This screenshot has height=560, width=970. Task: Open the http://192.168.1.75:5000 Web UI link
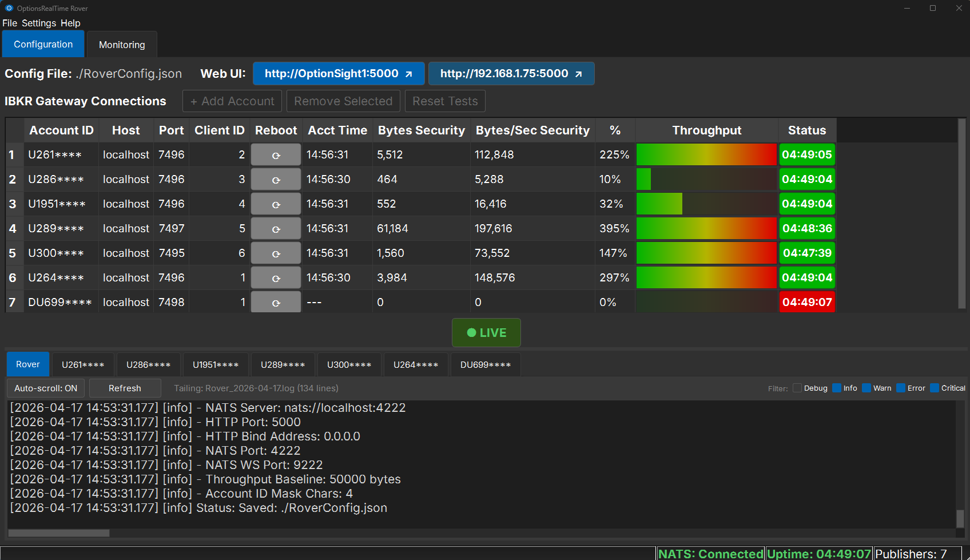511,73
